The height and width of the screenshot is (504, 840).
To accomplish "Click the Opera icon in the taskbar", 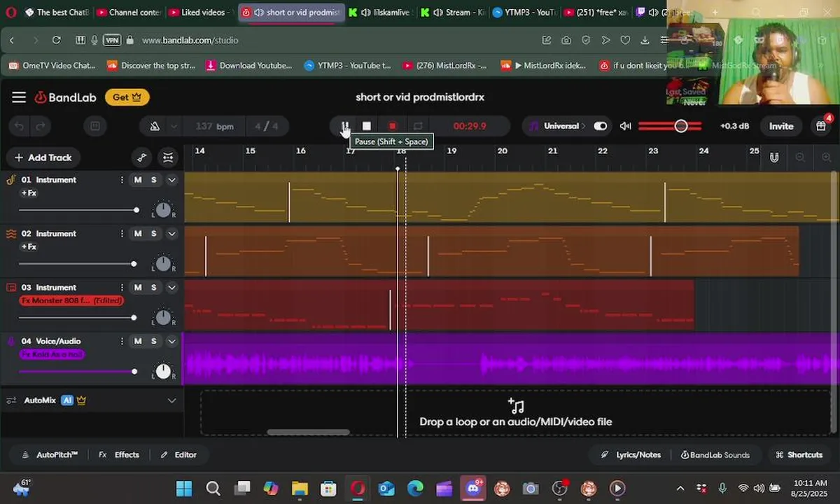I will [x=358, y=488].
